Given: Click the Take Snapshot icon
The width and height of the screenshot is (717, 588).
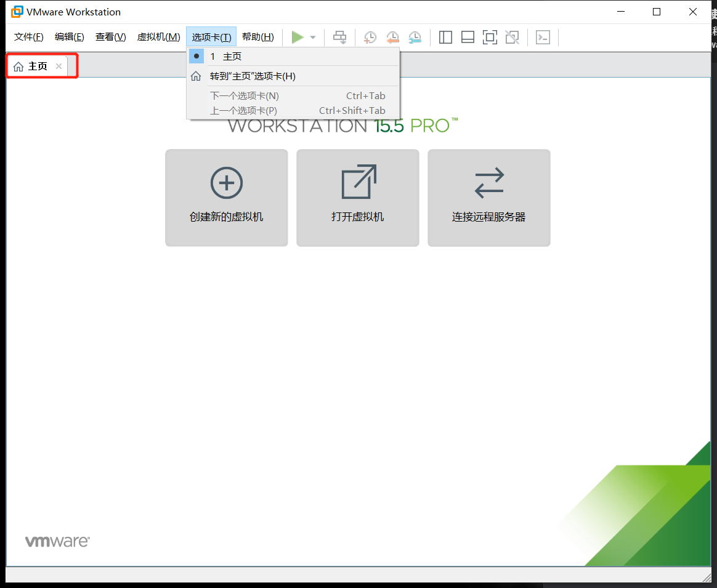Looking at the screenshot, I should [x=370, y=37].
